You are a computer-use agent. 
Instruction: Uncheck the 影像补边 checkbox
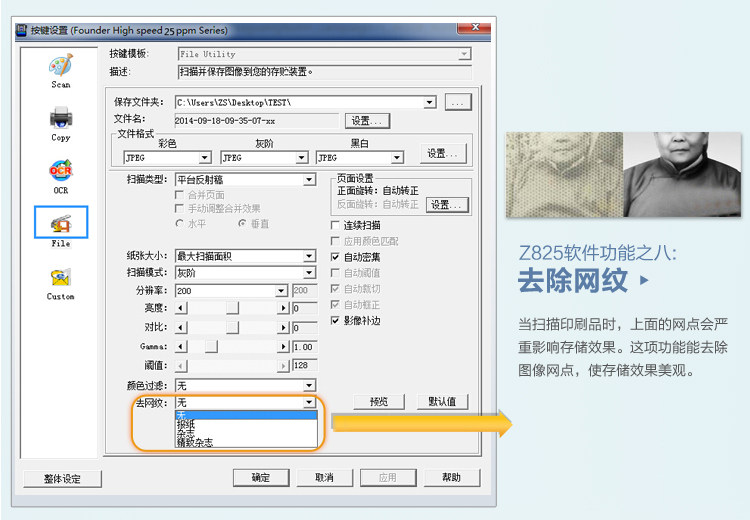[335, 321]
